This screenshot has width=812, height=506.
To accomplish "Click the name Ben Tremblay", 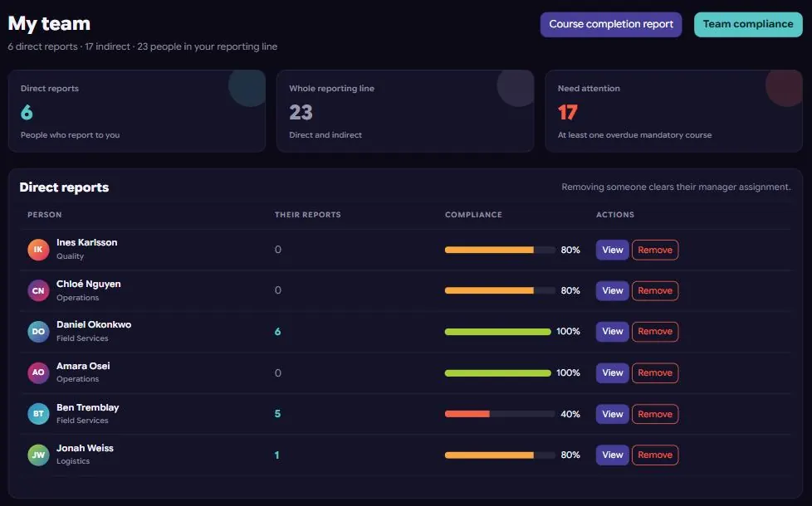I will 87,407.
